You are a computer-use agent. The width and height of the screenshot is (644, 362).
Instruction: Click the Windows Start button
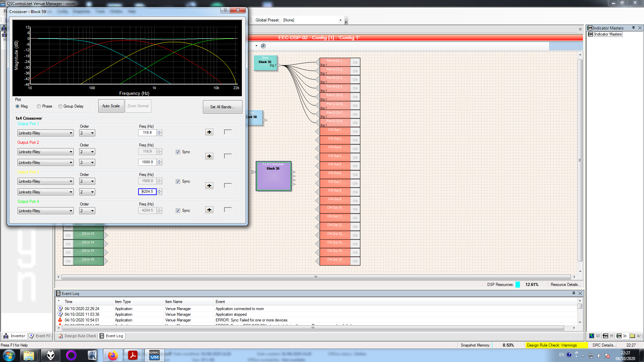tap(9, 355)
